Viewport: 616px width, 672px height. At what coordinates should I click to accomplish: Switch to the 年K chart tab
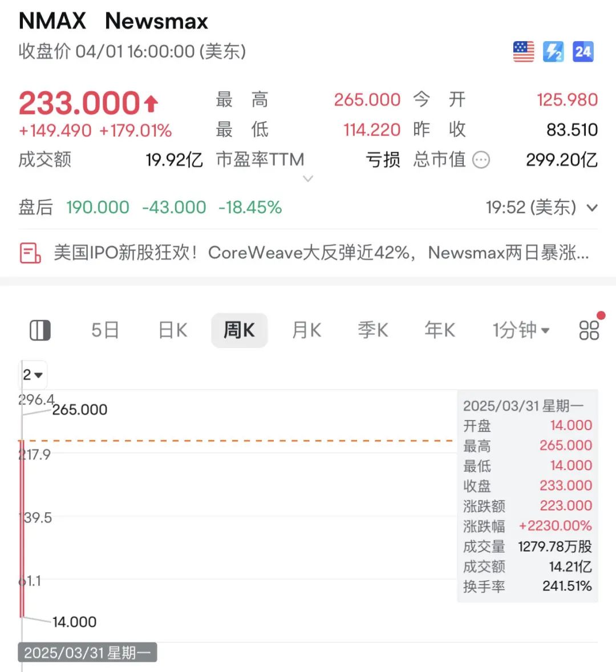(x=440, y=330)
